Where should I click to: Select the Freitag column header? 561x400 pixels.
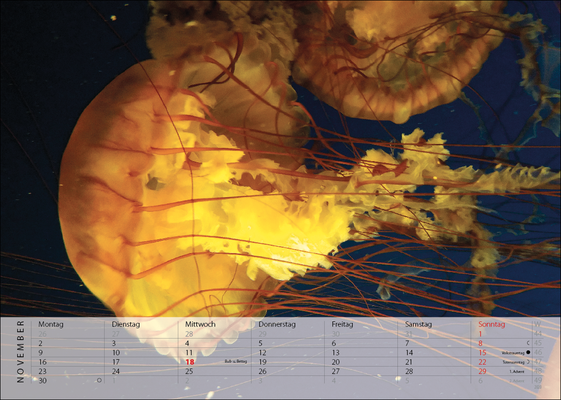tap(342, 325)
